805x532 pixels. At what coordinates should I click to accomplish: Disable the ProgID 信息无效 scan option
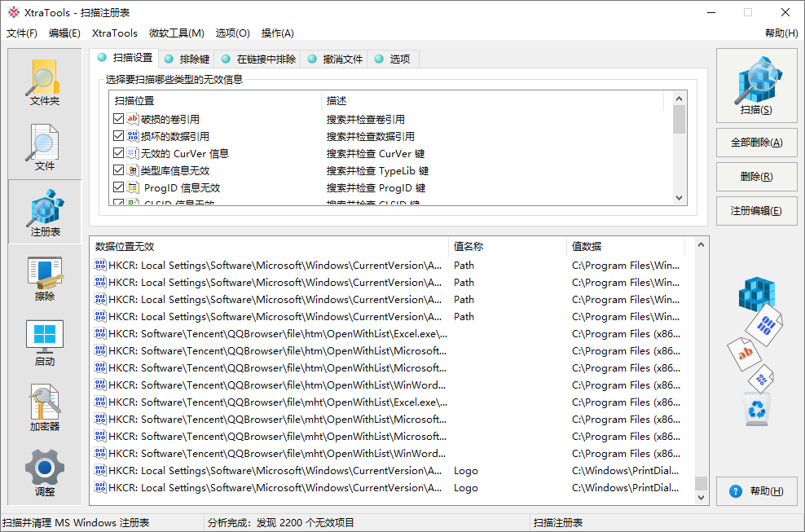(x=117, y=187)
